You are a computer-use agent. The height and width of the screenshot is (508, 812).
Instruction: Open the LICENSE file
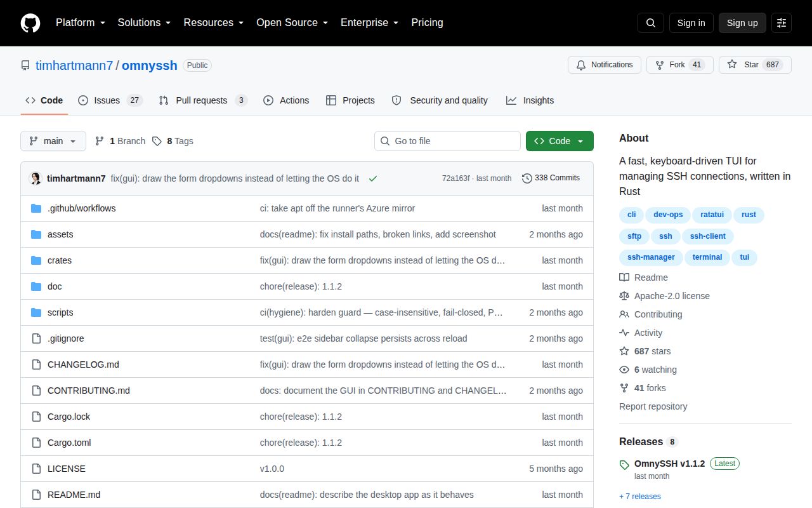[67, 469]
